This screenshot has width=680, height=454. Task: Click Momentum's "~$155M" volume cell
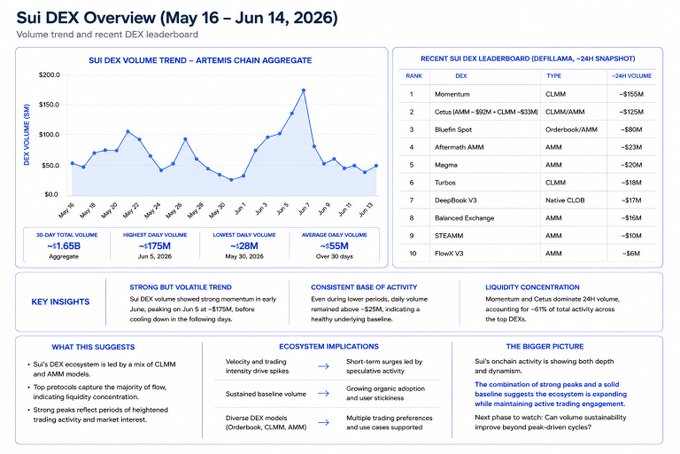pyautogui.click(x=631, y=94)
